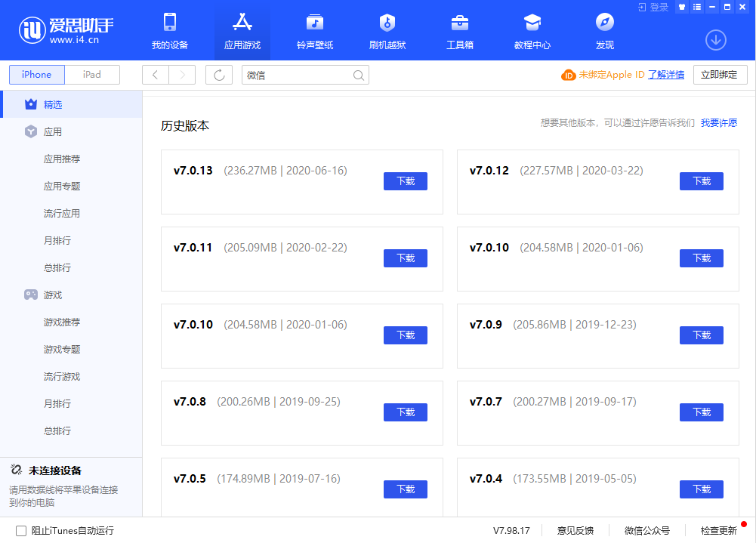Download version v7.0.7
This screenshot has height=543, width=756.
(702, 412)
